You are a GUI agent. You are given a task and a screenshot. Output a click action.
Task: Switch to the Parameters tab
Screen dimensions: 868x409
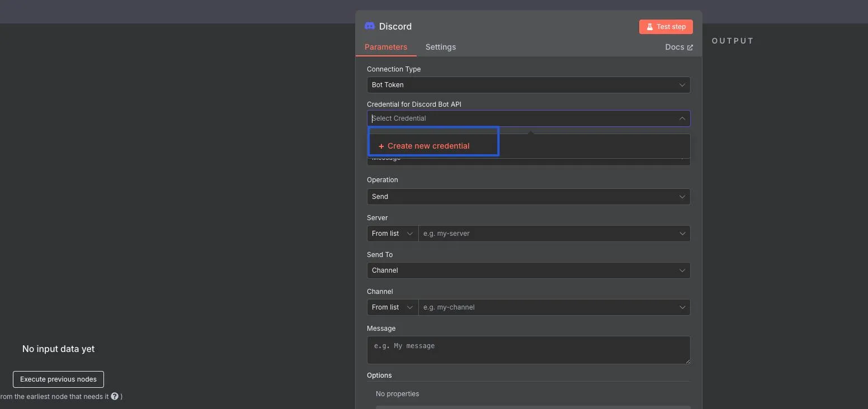pyautogui.click(x=386, y=47)
